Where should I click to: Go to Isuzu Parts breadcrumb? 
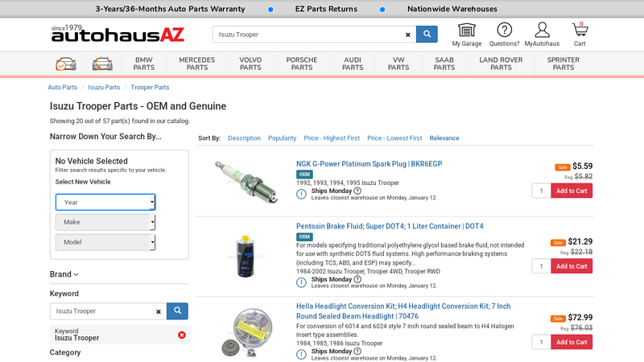point(104,88)
